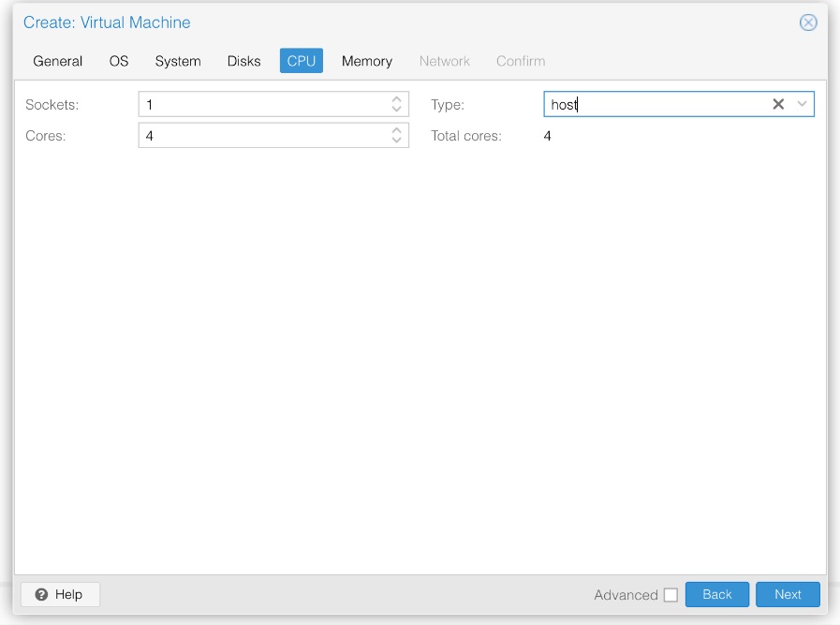Open the CPU Type dropdown arrow
Screen dimensions: 840x625
[802, 104]
